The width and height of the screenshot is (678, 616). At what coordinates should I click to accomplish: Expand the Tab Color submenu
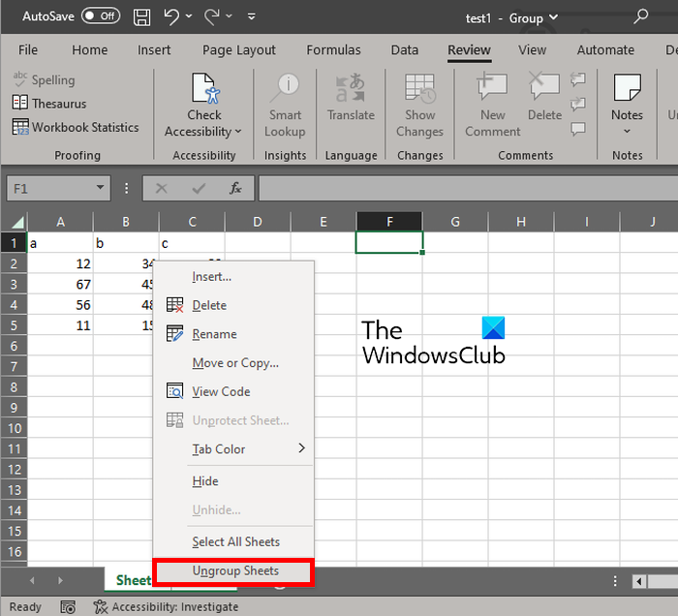click(233, 449)
